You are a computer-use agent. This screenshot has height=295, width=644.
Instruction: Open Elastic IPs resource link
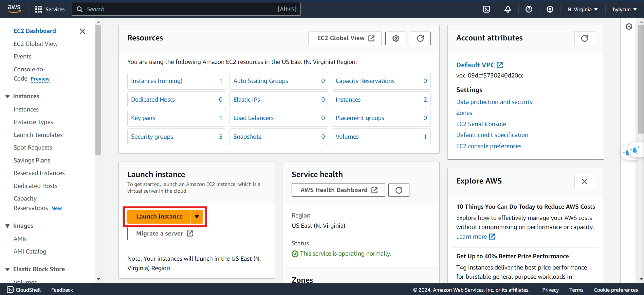tap(246, 100)
